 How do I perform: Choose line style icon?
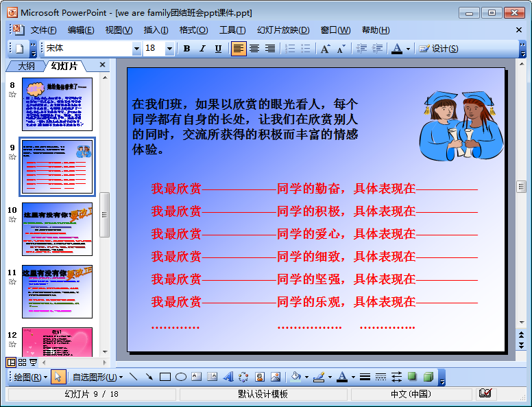point(365,377)
